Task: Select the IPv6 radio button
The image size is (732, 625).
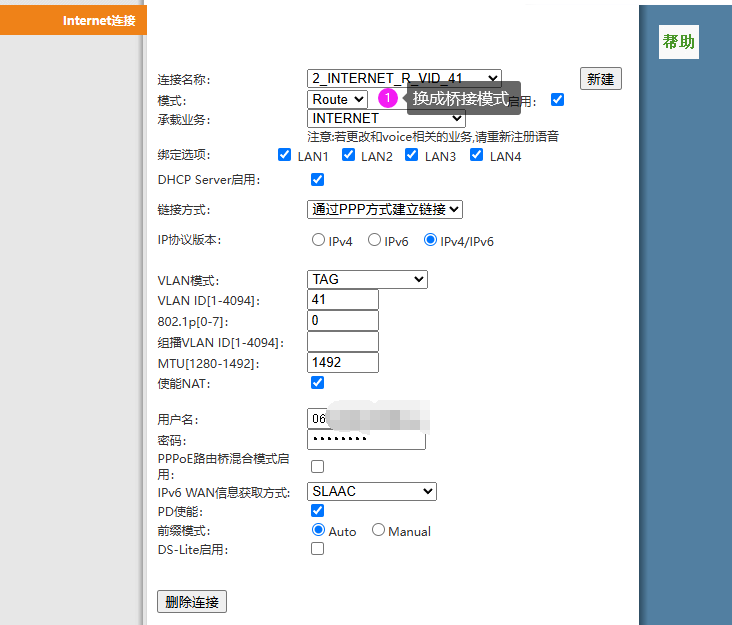Action: click(x=375, y=240)
